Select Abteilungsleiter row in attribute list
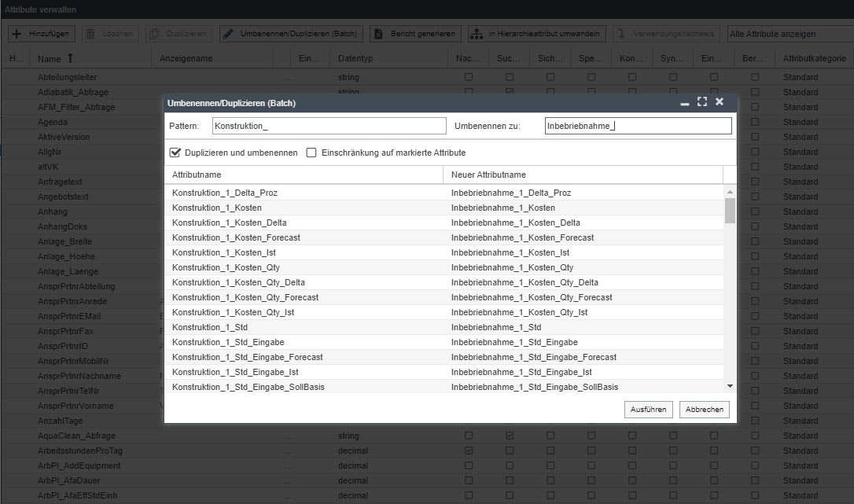Image resolution: width=854 pixels, height=504 pixels. 67,77
